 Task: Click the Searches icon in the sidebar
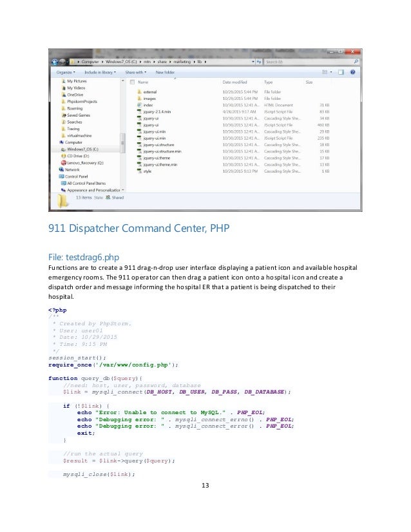[64, 122]
